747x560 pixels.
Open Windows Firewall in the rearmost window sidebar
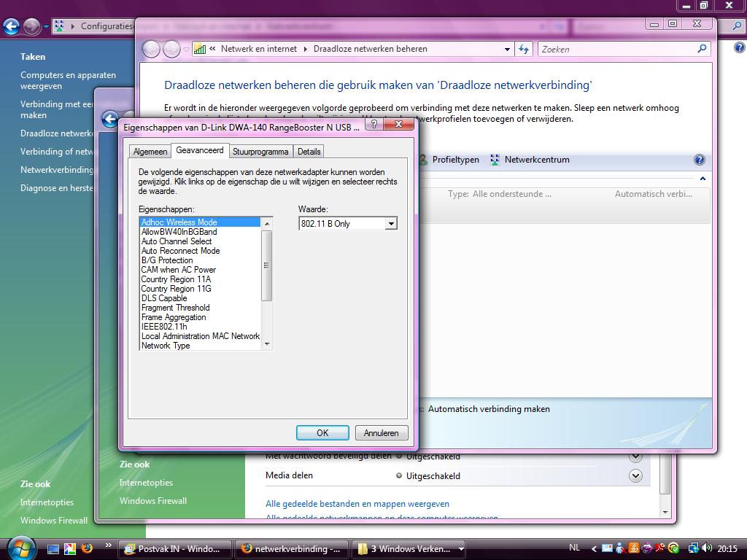click(54, 521)
